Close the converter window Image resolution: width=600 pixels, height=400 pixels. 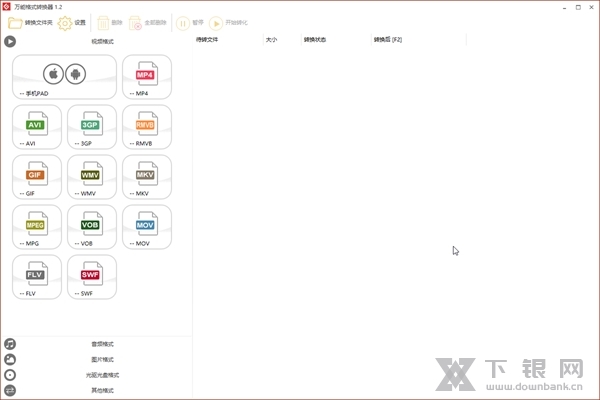tap(591, 7)
